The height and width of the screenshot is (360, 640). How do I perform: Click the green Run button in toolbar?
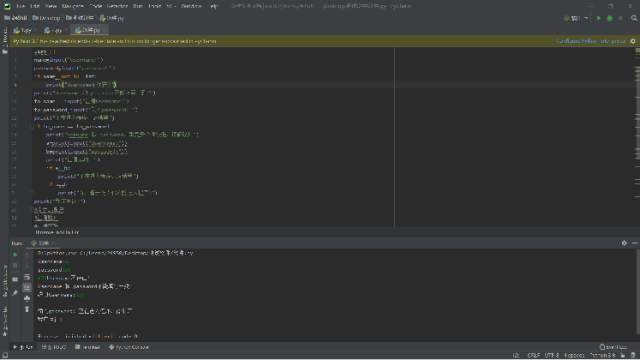pyautogui.click(x=599, y=18)
